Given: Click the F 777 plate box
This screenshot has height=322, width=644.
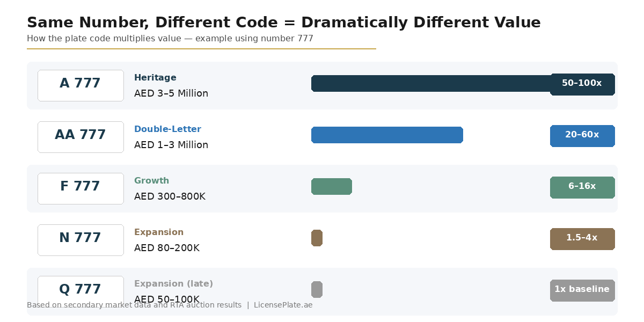Looking at the screenshot, I should pos(80,188).
